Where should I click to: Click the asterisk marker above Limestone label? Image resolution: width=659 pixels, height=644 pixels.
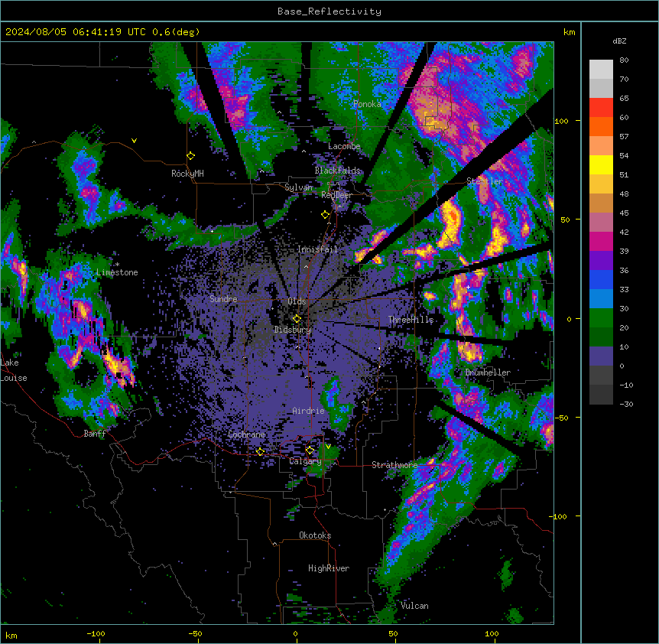pyautogui.click(x=117, y=265)
